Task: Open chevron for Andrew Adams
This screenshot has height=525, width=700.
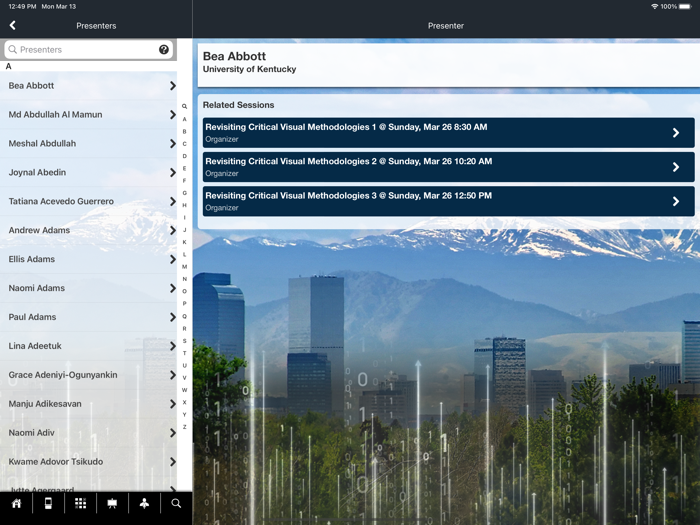Action: (173, 230)
